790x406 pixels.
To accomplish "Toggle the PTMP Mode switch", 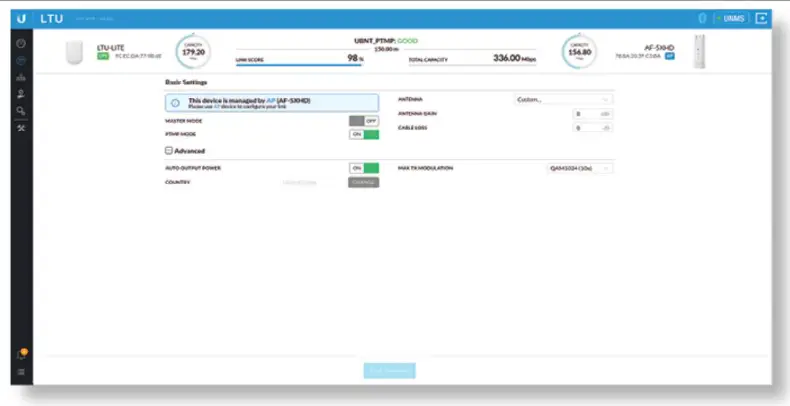I will coord(364,134).
